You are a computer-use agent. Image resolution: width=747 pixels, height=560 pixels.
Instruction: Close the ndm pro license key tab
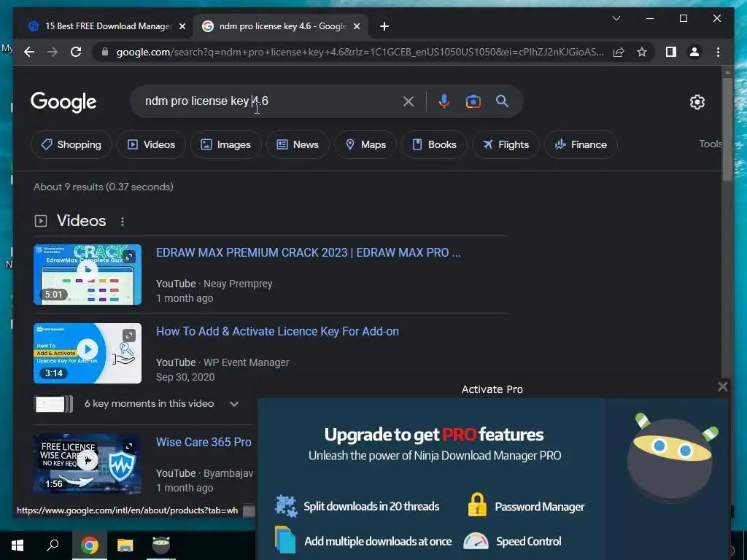click(x=356, y=26)
